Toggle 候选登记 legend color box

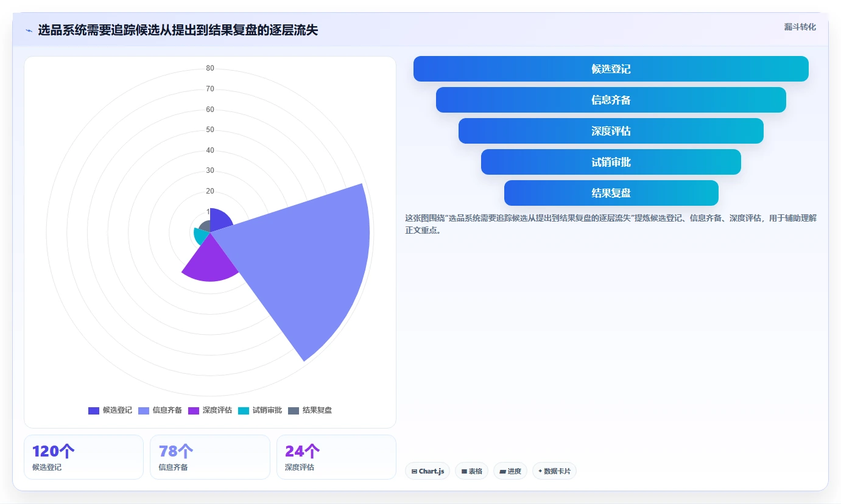coord(94,410)
